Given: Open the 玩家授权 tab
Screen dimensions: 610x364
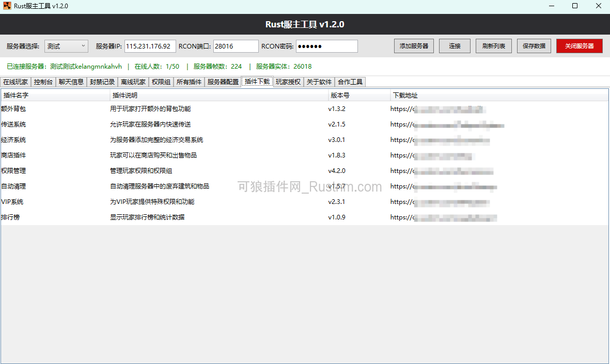Looking at the screenshot, I should 287,82.
